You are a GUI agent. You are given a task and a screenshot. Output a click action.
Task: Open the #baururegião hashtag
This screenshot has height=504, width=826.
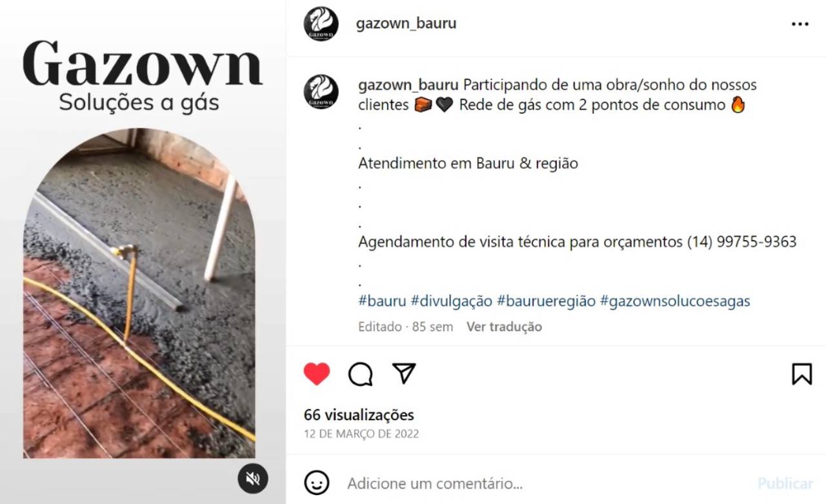pos(546,301)
